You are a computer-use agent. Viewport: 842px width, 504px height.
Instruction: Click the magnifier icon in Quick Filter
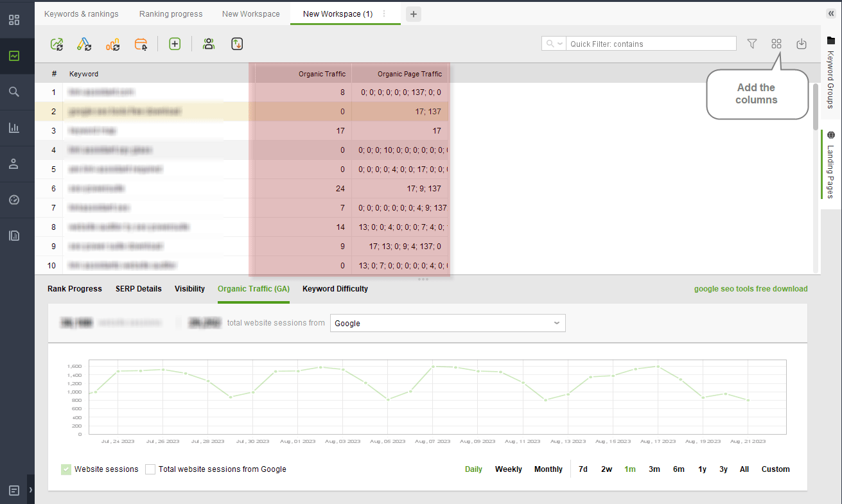coord(550,44)
